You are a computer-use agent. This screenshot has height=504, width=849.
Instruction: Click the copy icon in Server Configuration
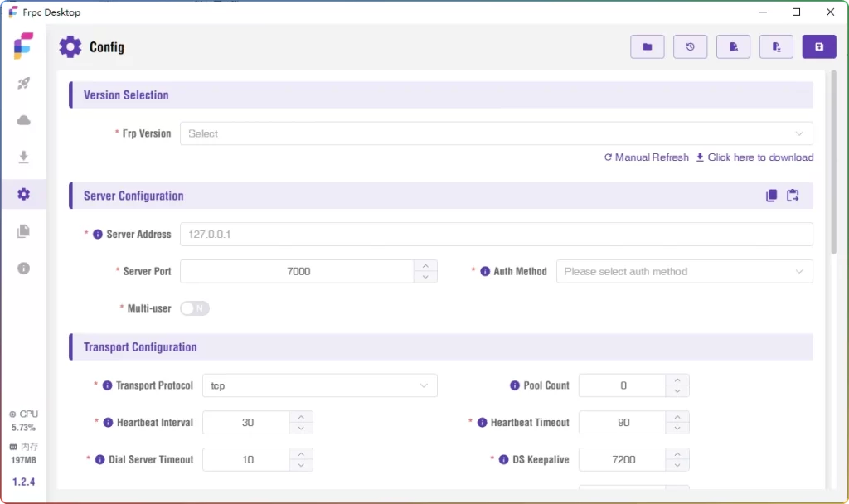tap(771, 196)
